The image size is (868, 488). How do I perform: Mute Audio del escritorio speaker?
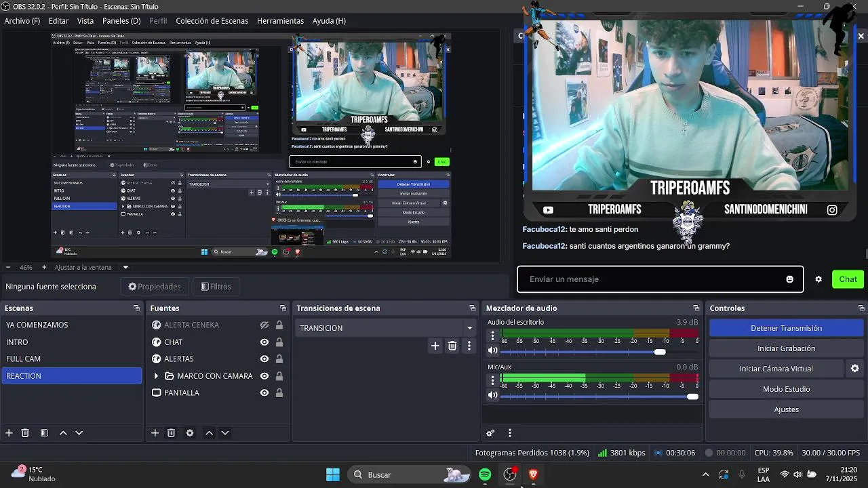492,350
